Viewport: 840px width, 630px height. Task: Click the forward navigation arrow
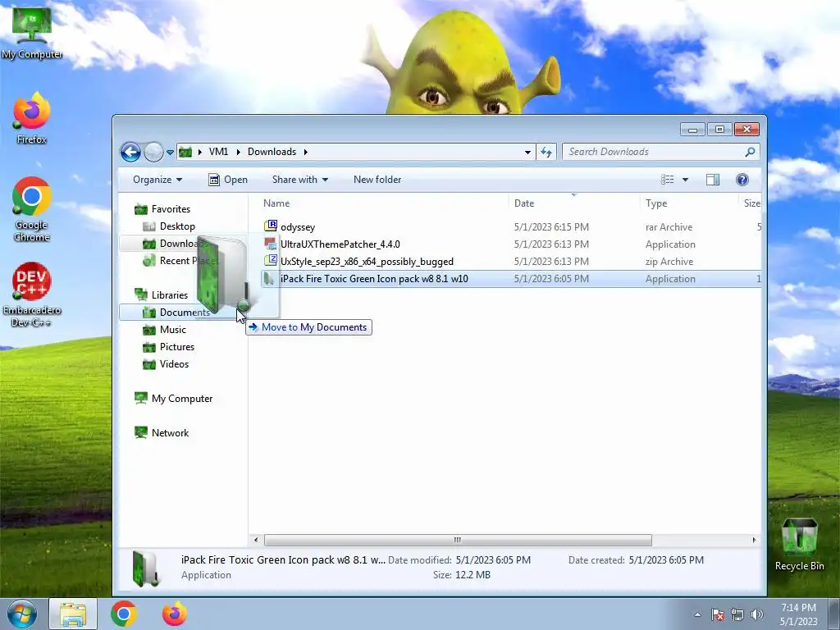pos(153,152)
